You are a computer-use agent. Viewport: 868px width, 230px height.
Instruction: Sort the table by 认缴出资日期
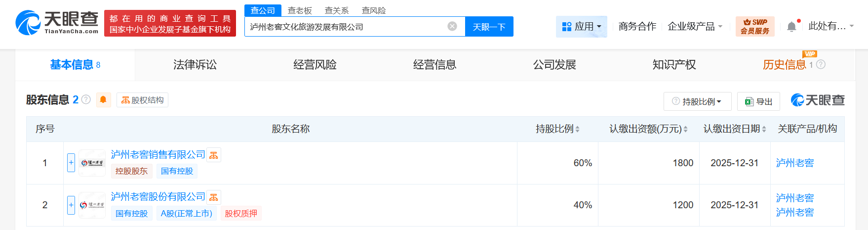click(764, 129)
